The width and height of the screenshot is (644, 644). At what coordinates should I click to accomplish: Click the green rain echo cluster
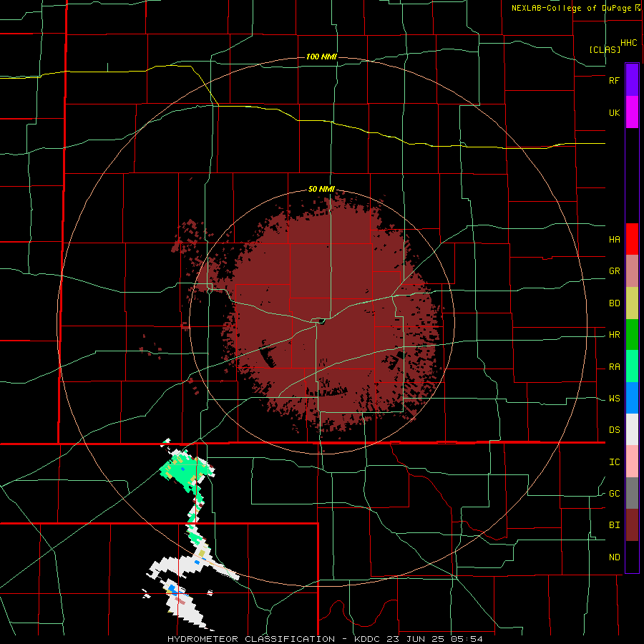click(184, 471)
